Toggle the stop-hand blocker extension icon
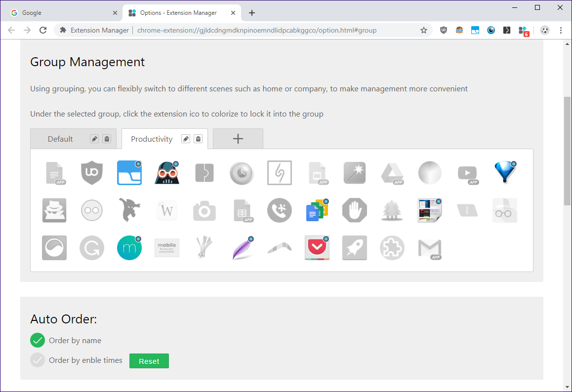 (355, 210)
